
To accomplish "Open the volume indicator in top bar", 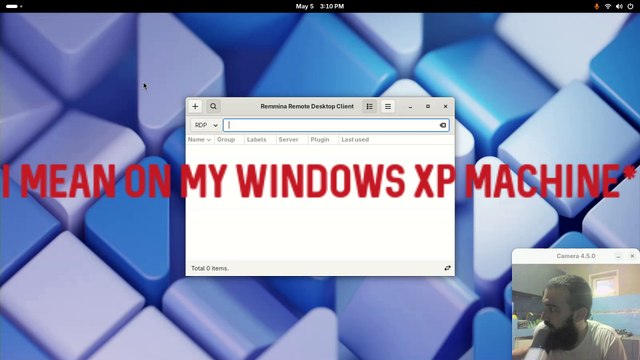I will 619,6.
